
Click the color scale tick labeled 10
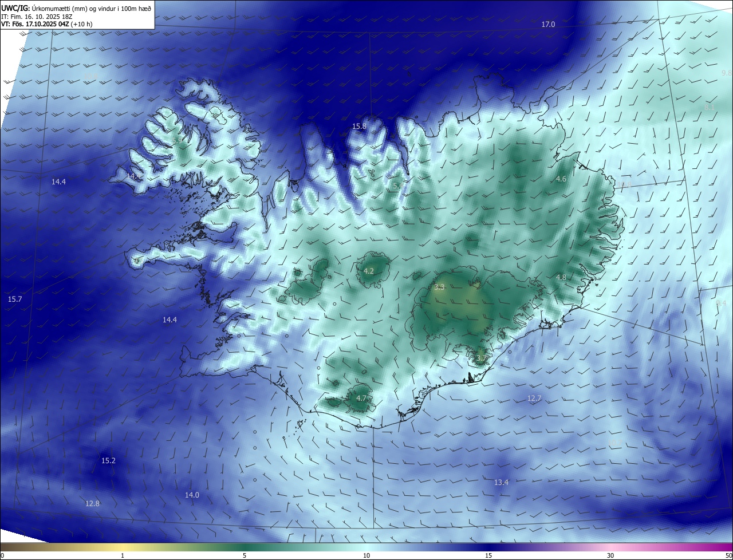[x=366, y=556]
